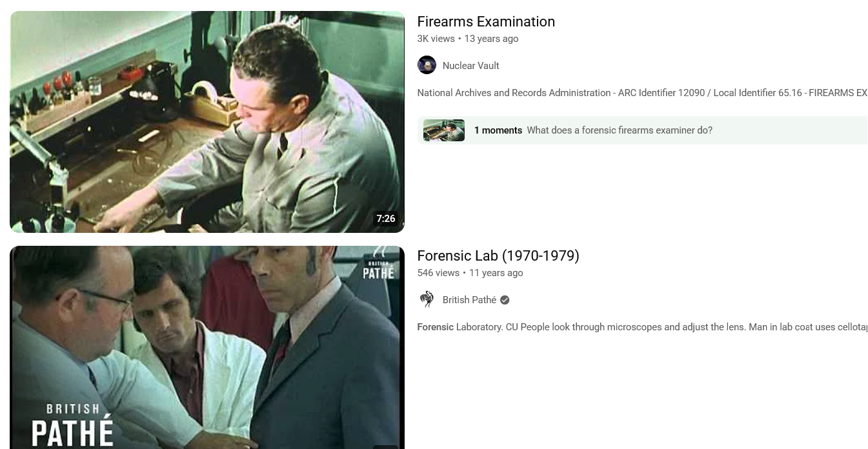Click the National Archives description text

click(642, 93)
